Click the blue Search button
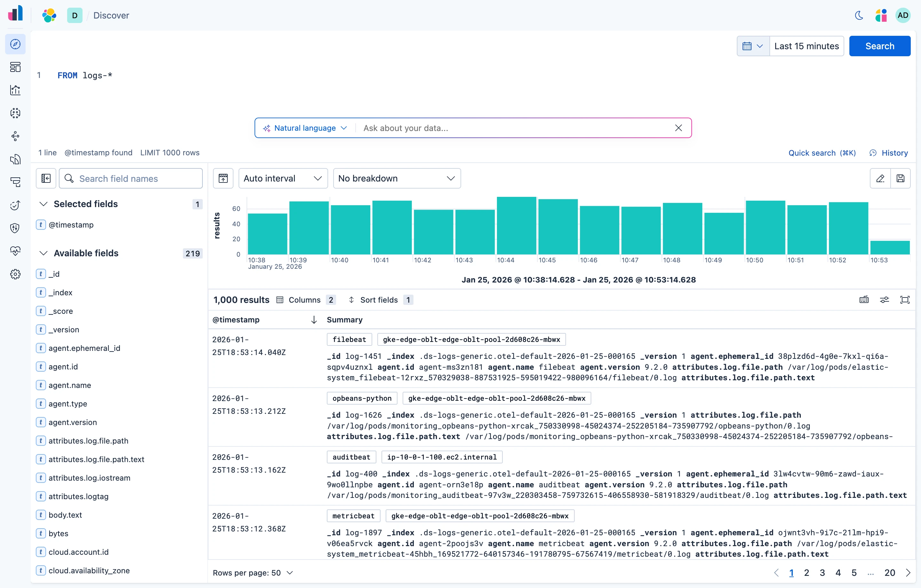Viewport: 921px width, 588px height. click(880, 46)
